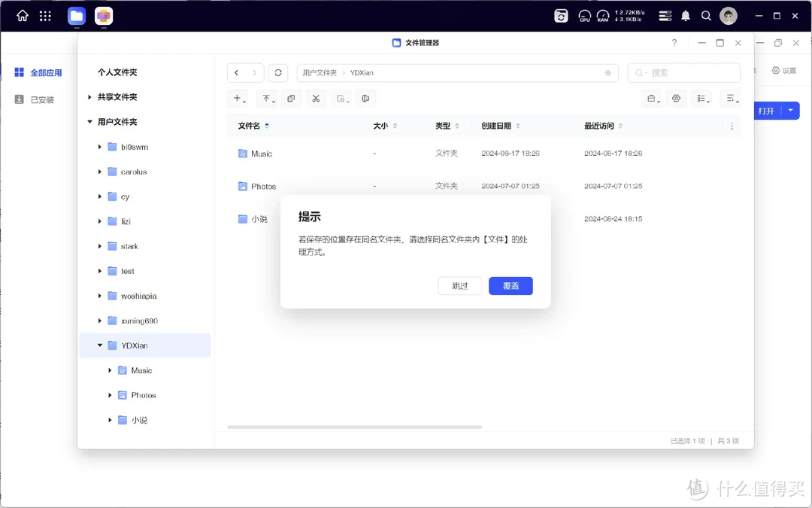Click the help question mark icon
The width and height of the screenshot is (812, 508).
[674, 43]
